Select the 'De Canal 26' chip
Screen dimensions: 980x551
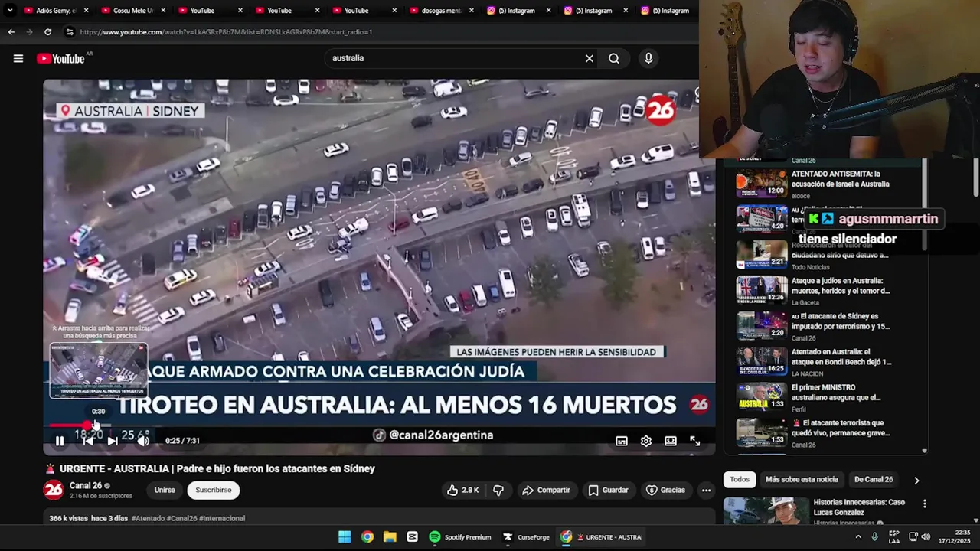874,479
